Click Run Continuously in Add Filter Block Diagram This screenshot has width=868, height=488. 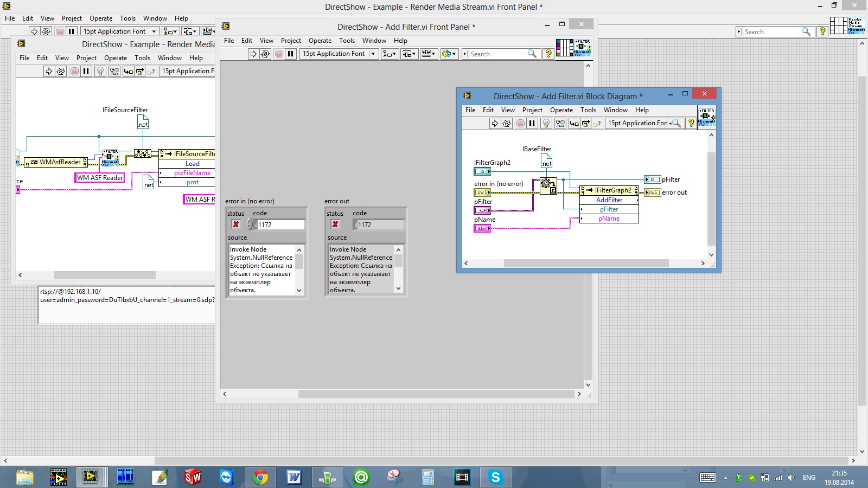coord(507,124)
